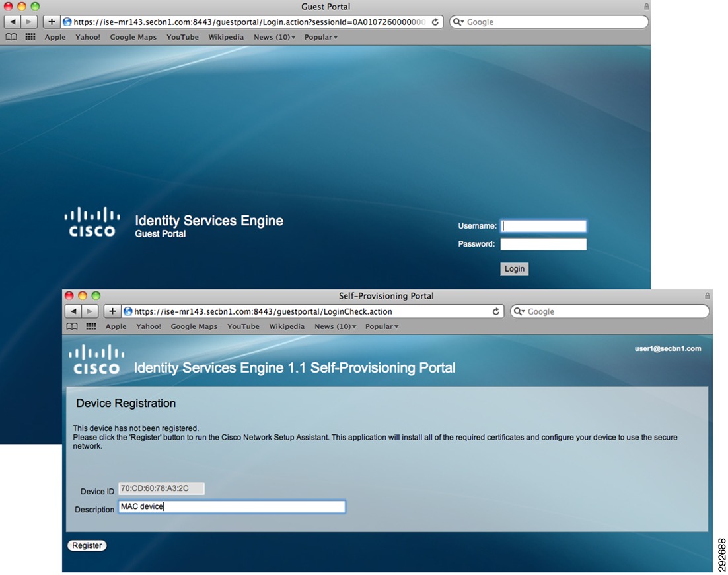Open reading list icon in Self-Provisioning window
Viewport: 728px width, 575px height.
pos(72,326)
